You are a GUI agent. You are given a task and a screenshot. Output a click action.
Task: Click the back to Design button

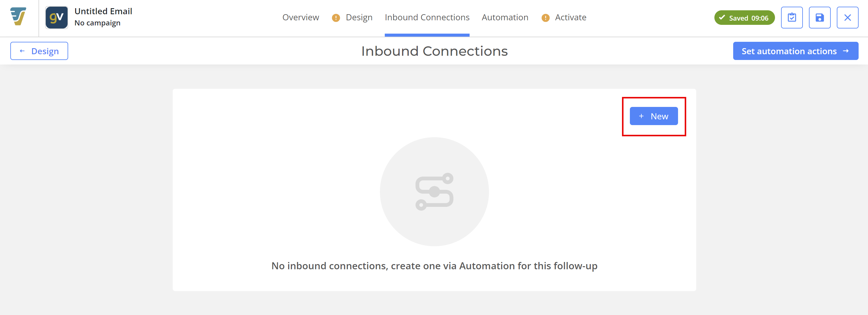click(x=39, y=51)
